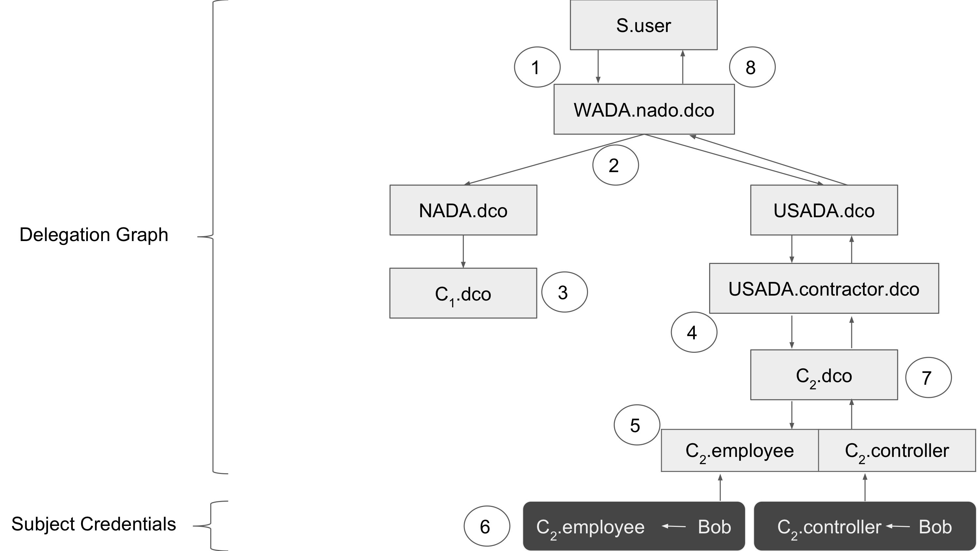Click the circled number 1
980x551 pixels.
(x=537, y=67)
